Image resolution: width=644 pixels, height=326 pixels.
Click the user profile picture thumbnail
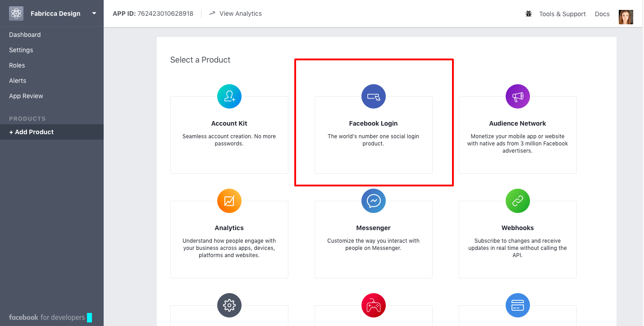626,17
